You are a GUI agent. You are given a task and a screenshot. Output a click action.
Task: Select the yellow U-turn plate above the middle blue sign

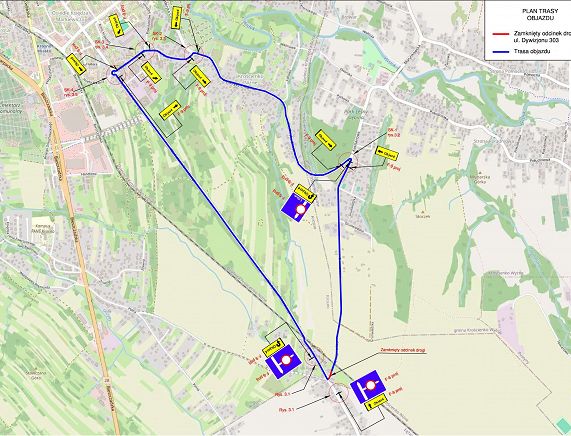305,193
